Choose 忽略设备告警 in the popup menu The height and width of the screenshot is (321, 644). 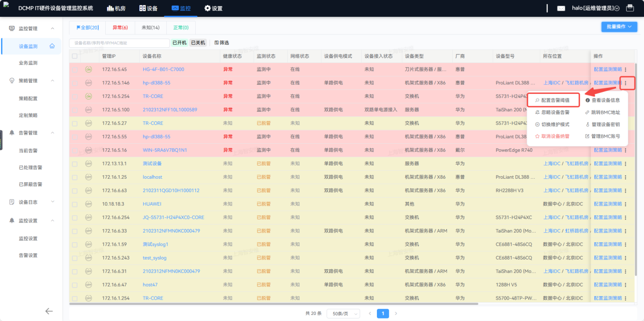552,112
